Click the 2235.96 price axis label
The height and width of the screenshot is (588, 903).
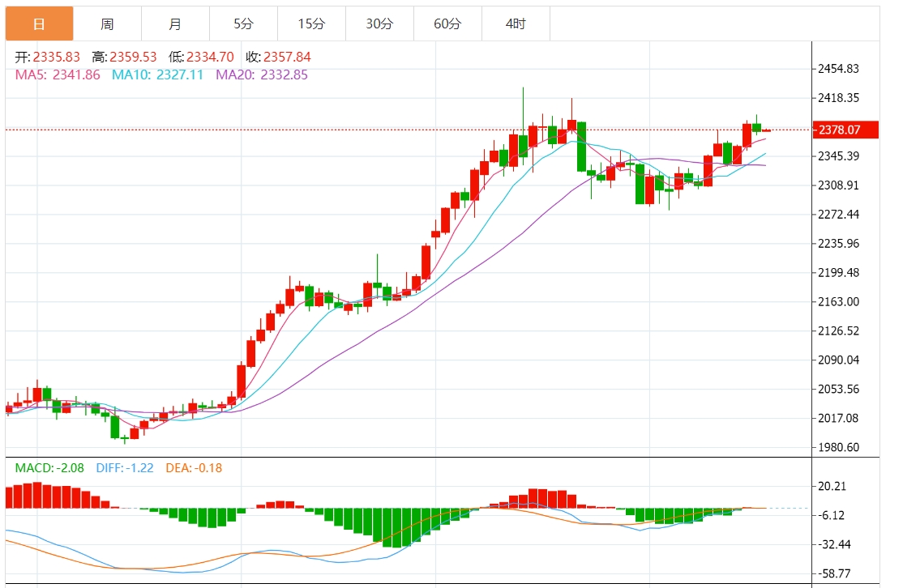838,243
